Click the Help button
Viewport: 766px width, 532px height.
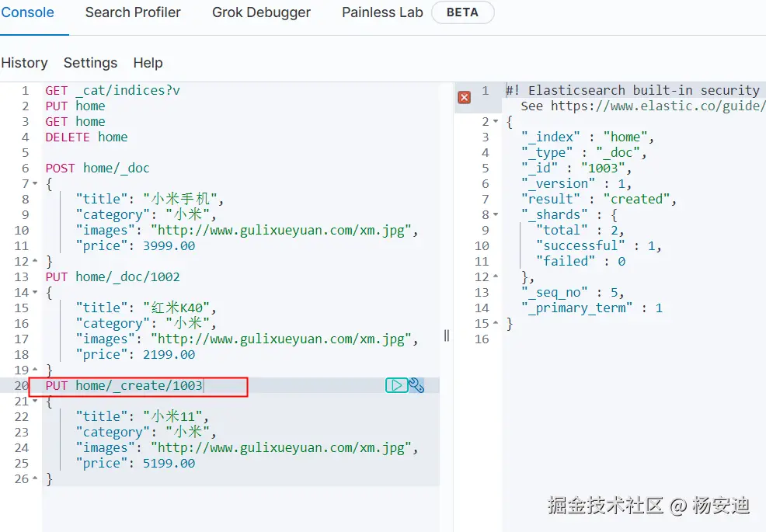[x=148, y=63]
